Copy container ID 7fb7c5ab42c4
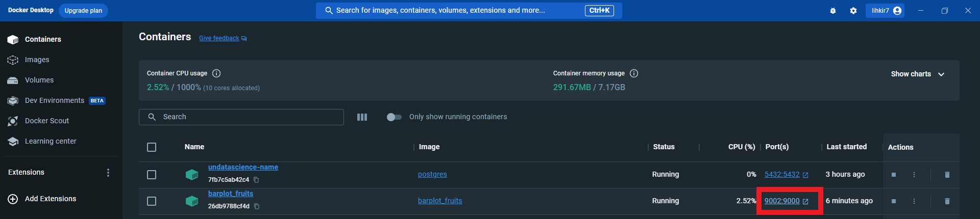The height and width of the screenshot is (219, 980). click(257, 180)
